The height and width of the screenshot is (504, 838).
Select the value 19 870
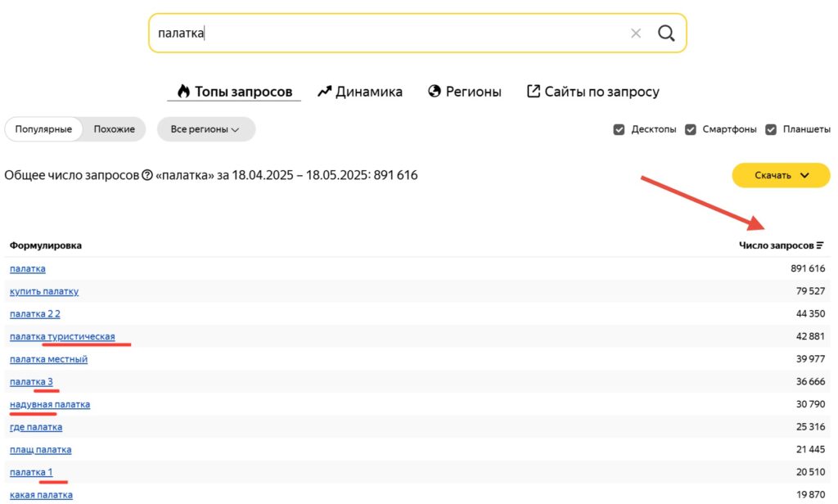click(810, 495)
